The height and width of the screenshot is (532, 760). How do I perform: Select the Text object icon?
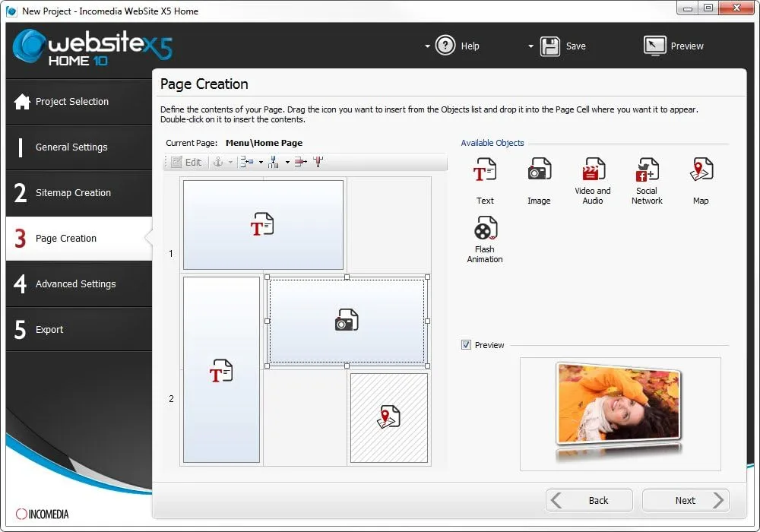click(x=484, y=172)
